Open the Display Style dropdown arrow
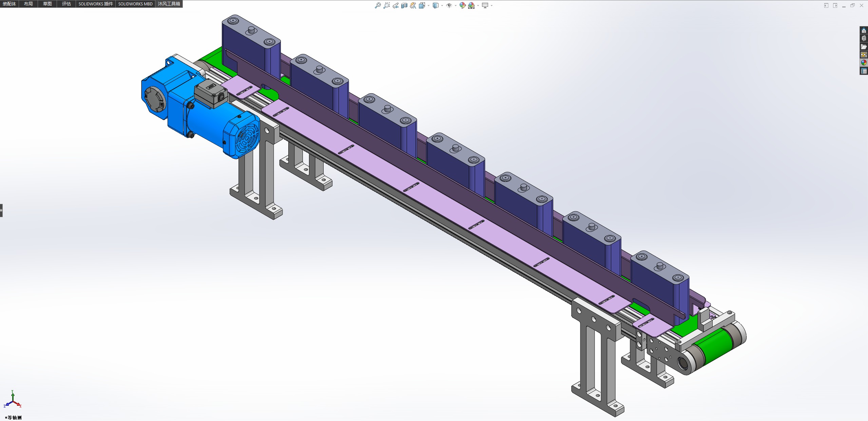 [x=442, y=6]
